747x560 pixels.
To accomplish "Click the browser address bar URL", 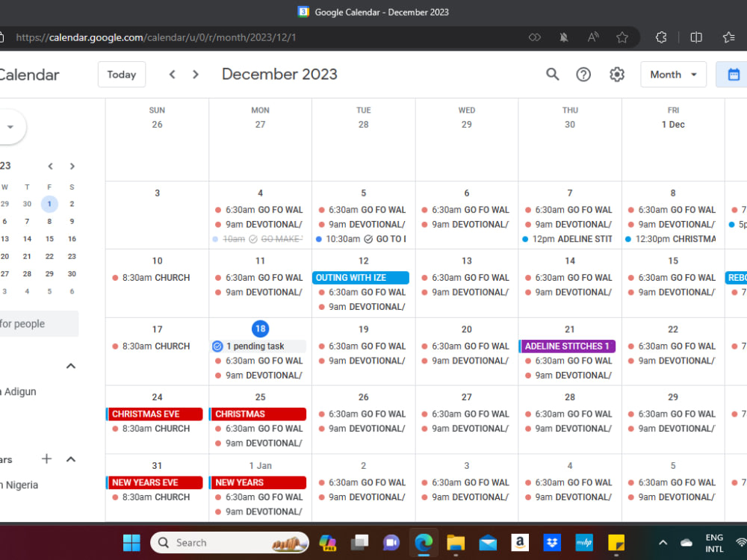I will [156, 37].
